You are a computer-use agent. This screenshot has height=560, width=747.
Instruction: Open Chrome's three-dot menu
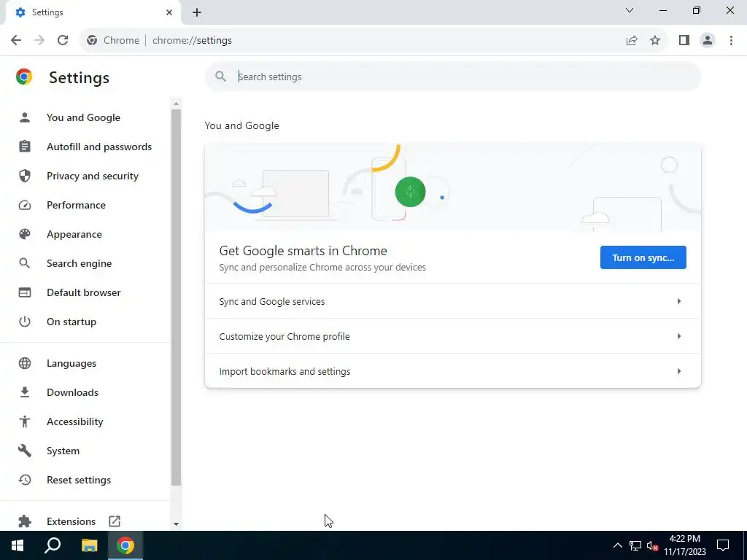[731, 41]
